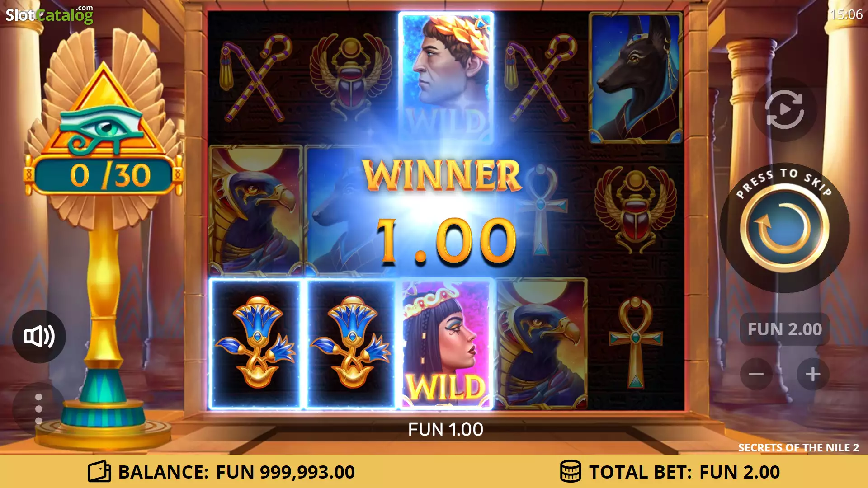Select the Cleopatra wild symbol
Image resolution: width=868 pixels, height=488 pixels.
(446, 343)
